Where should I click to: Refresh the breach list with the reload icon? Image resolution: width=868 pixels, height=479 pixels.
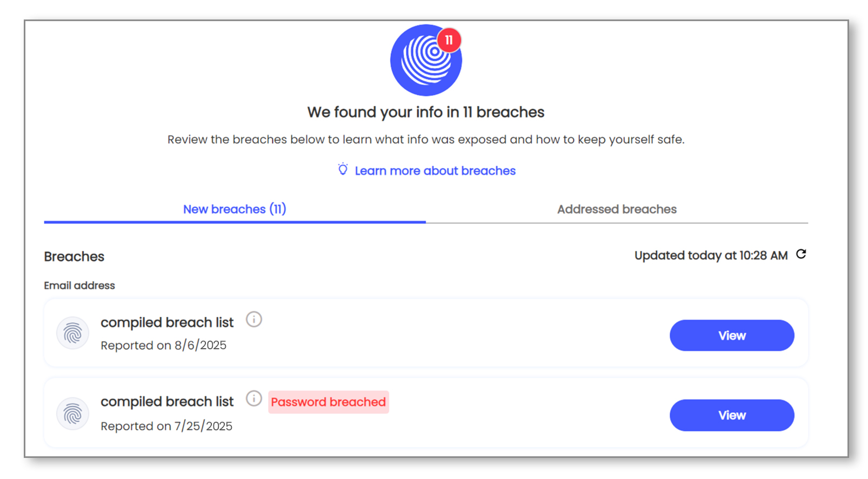tap(801, 254)
